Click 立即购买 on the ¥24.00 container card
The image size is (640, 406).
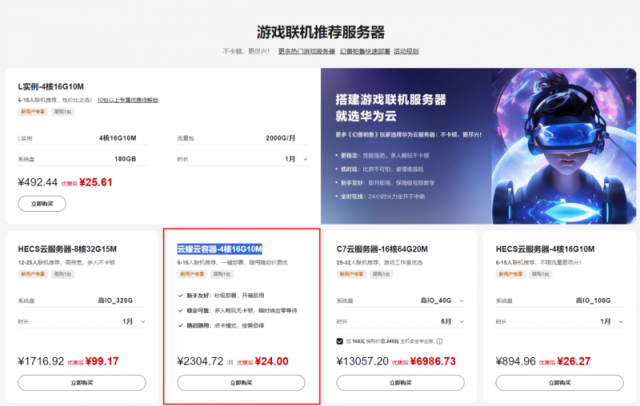(x=241, y=383)
